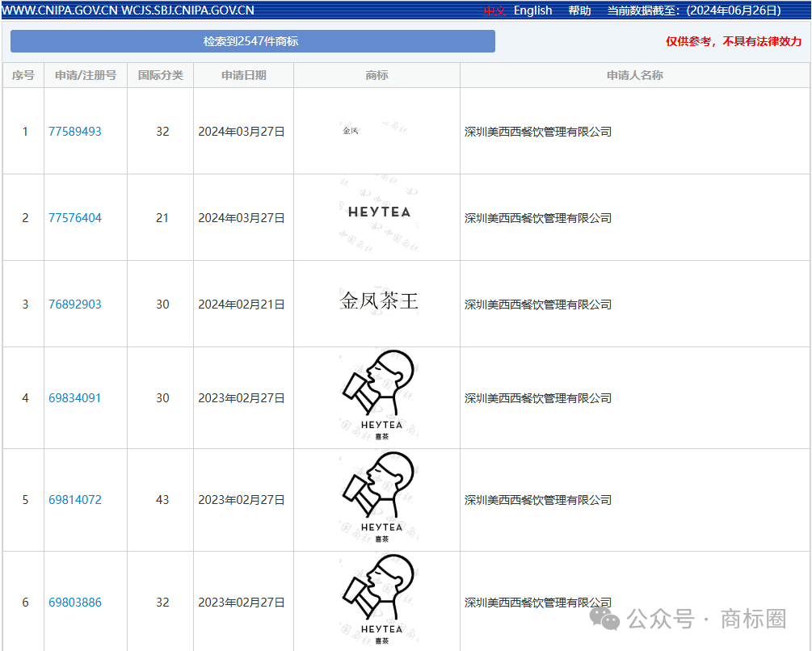Click the 商标 column header

pos(377,76)
